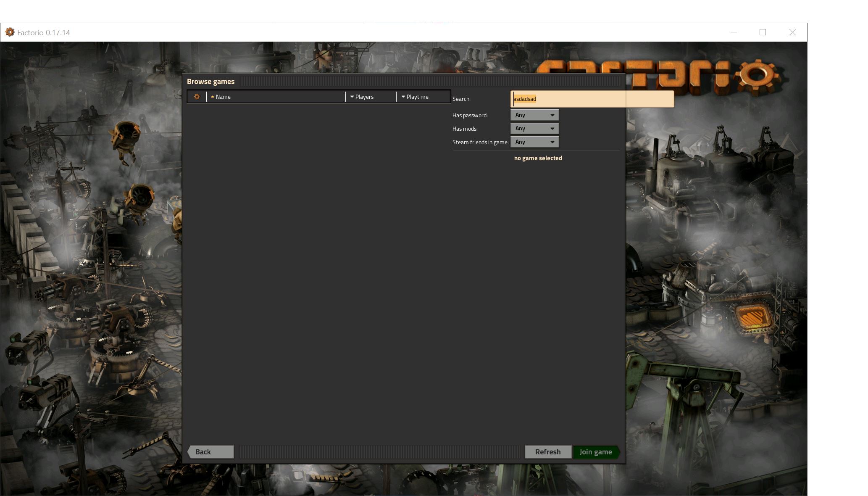868x496 pixels.
Task: Sort server list by Playtime
Action: [423, 97]
